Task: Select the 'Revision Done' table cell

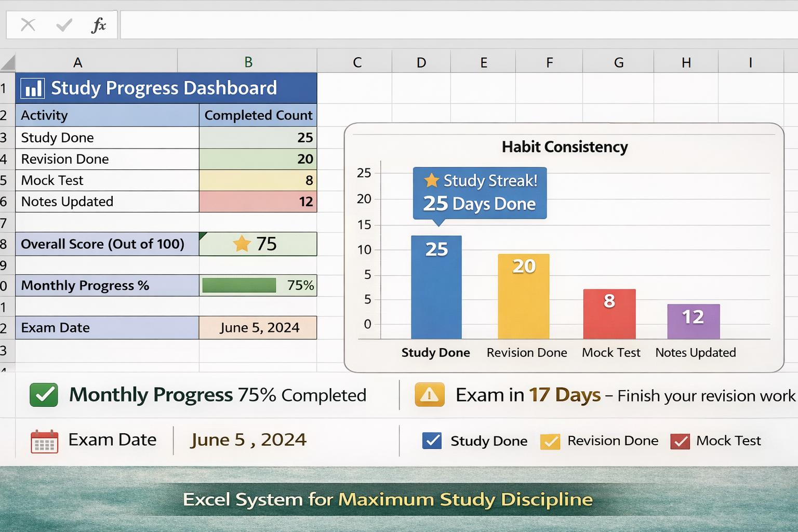Action: 107,159
